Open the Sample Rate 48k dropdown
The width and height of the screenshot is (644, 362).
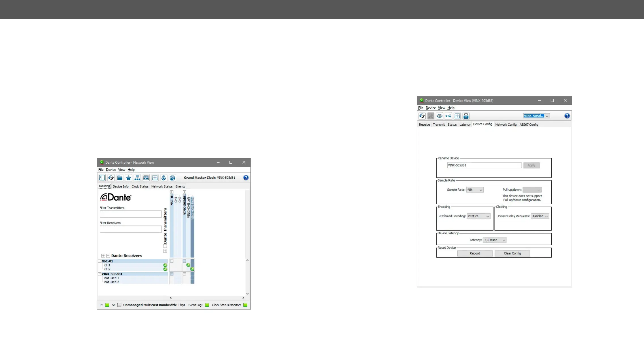(475, 190)
